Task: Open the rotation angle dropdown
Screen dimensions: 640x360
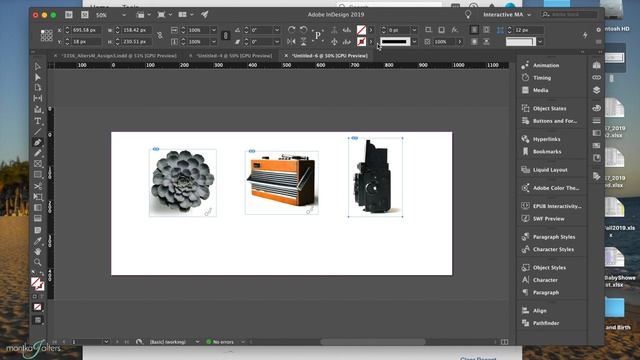Action: (277, 30)
